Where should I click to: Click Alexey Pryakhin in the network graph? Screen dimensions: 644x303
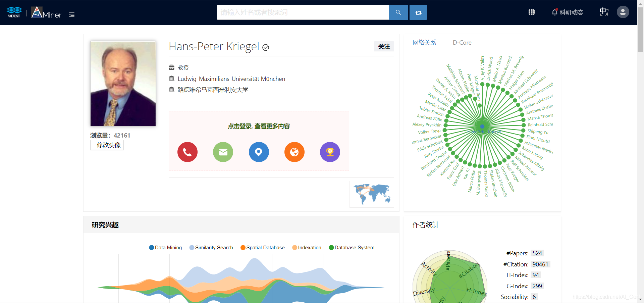[x=427, y=124]
